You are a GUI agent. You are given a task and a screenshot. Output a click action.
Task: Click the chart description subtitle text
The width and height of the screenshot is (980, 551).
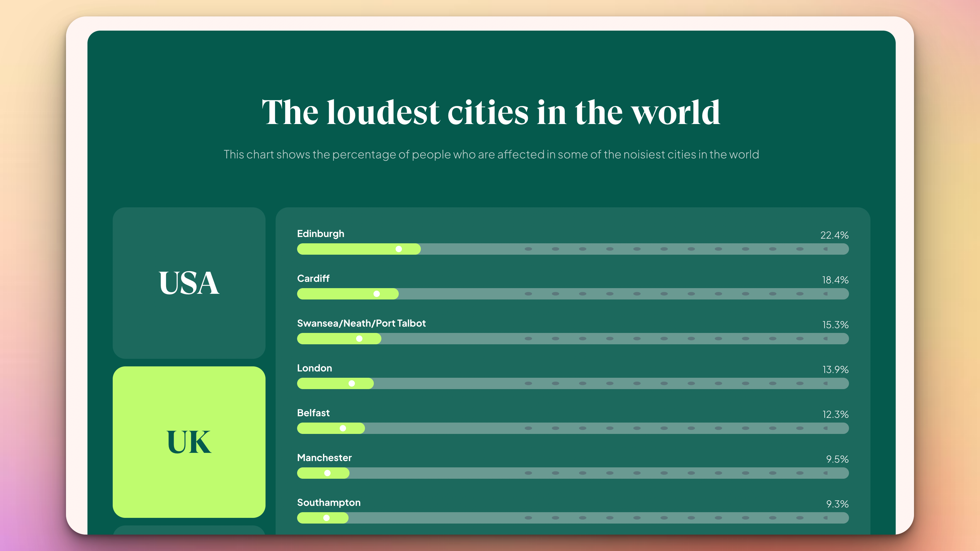point(491,154)
